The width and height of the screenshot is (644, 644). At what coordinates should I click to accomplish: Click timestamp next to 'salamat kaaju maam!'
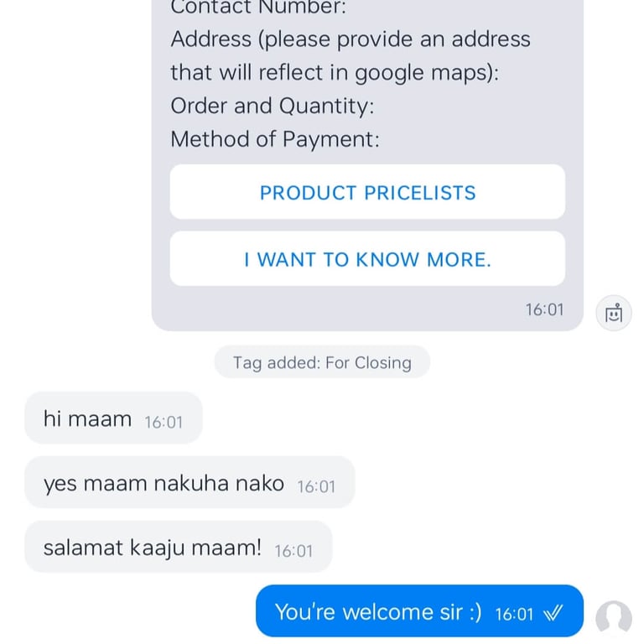(x=293, y=551)
